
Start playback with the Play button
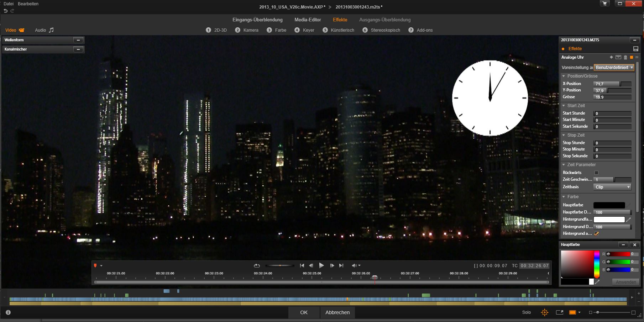(x=321, y=265)
